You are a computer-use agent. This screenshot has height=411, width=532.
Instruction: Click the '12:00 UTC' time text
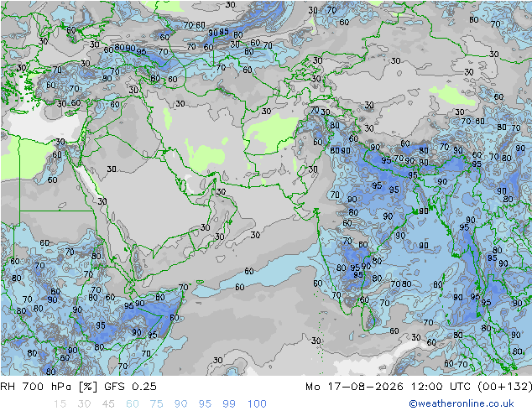441,387
